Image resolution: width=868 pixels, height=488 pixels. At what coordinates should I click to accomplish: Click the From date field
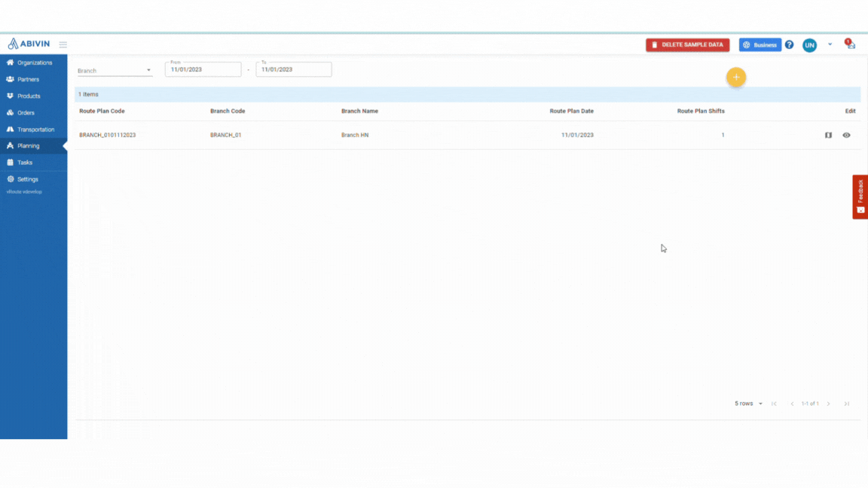[x=203, y=69]
